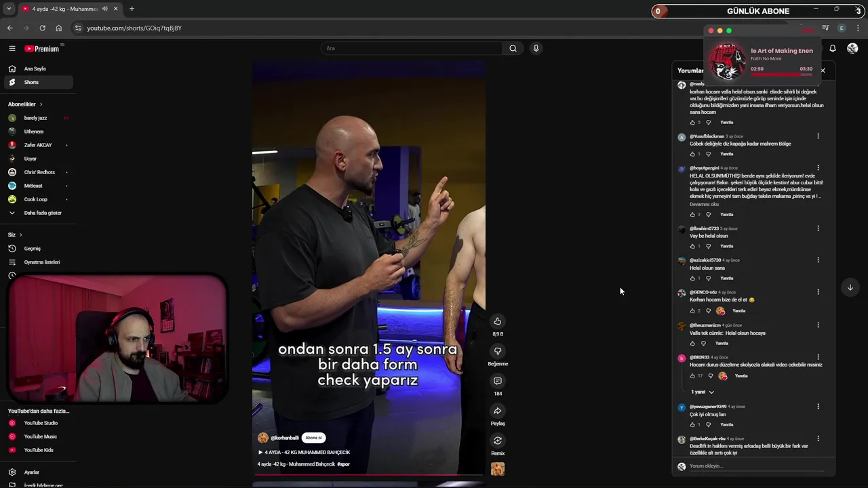This screenshot has height=488, width=868.
Task: Expand Devamını oku on @boyutgezgini comment
Action: click(x=704, y=204)
